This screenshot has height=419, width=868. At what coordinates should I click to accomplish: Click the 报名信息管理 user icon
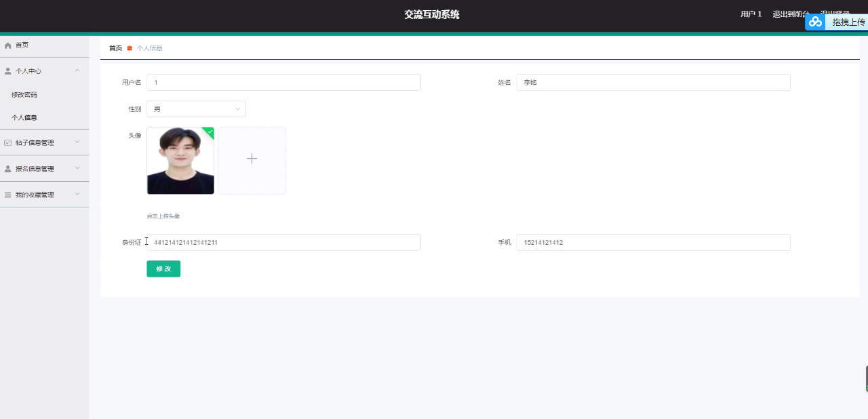(8, 169)
